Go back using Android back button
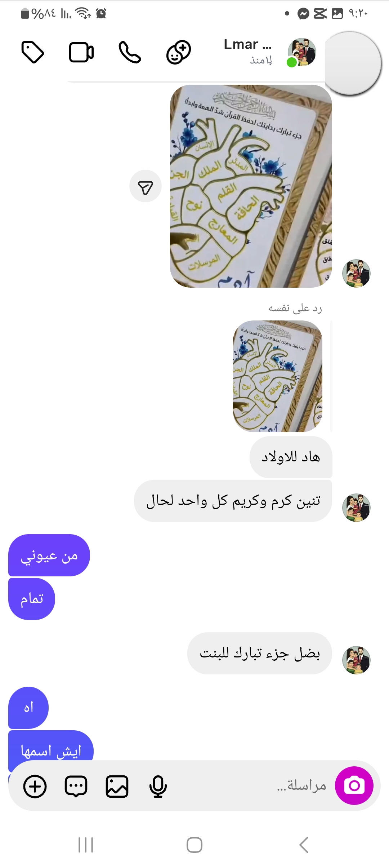Screen dimensions: 389x868 pos(304,845)
